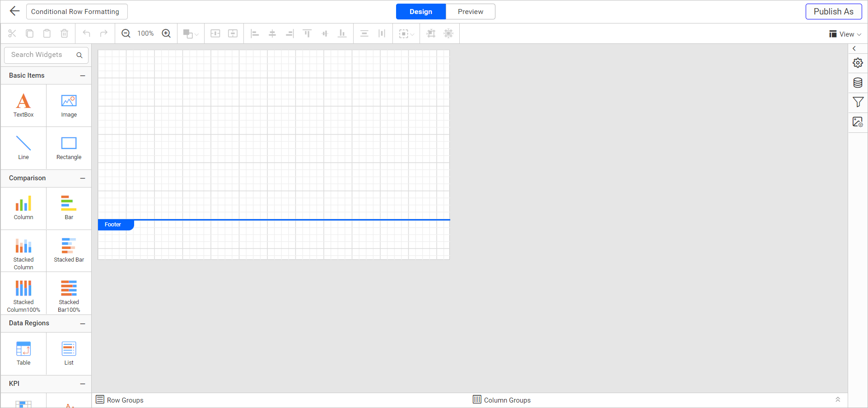This screenshot has height=408, width=868.
Task: Align selected items to the top
Action: point(307,33)
